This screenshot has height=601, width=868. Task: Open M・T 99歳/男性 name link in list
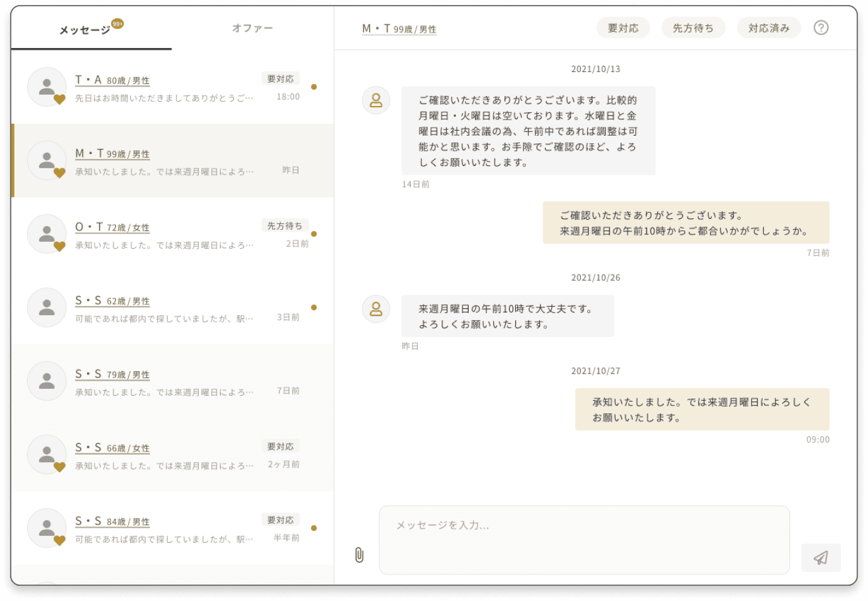(112, 153)
